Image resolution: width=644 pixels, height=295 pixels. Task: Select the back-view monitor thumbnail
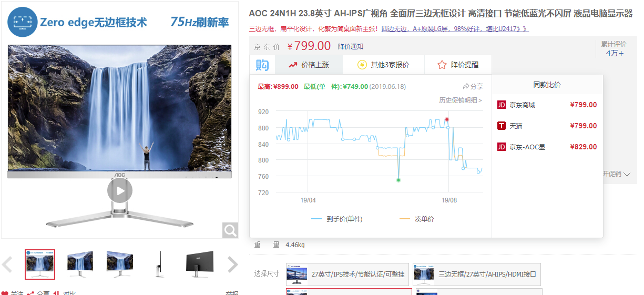(x=200, y=265)
